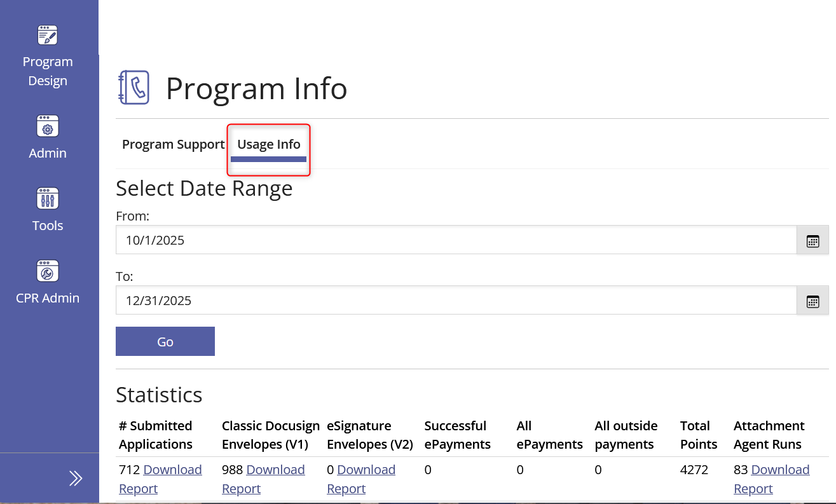Open the calendar icon beside To field
Screen dimensions: 836x504
[x=812, y=301]
